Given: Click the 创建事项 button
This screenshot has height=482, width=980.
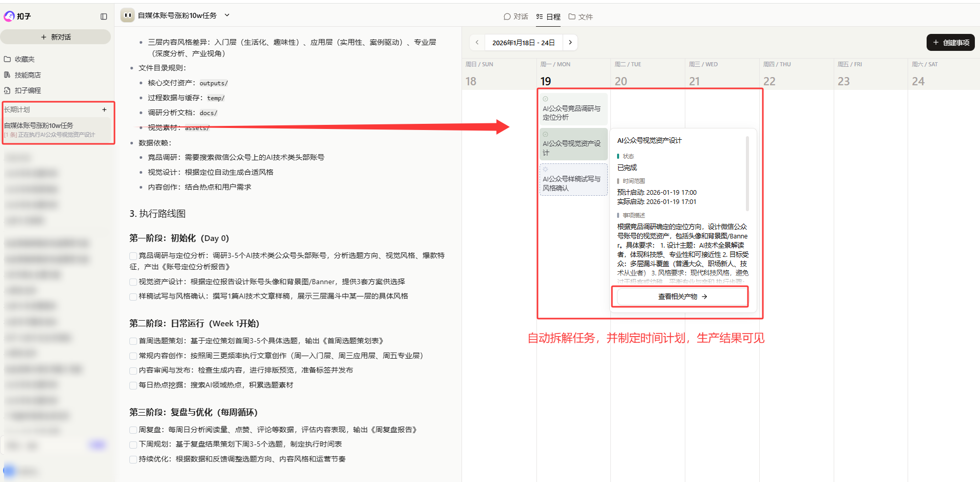Looking at the screenshot, I should [950, 43].
